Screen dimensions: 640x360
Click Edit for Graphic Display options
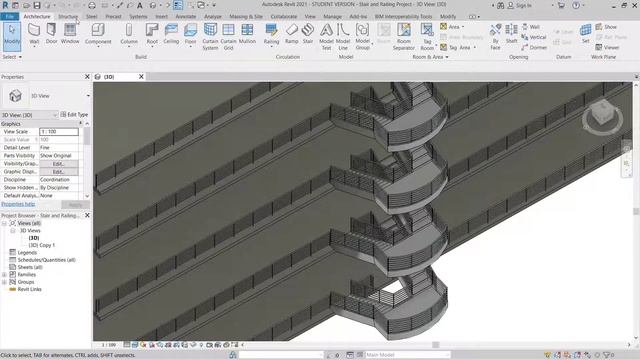(x=58, y=171)
